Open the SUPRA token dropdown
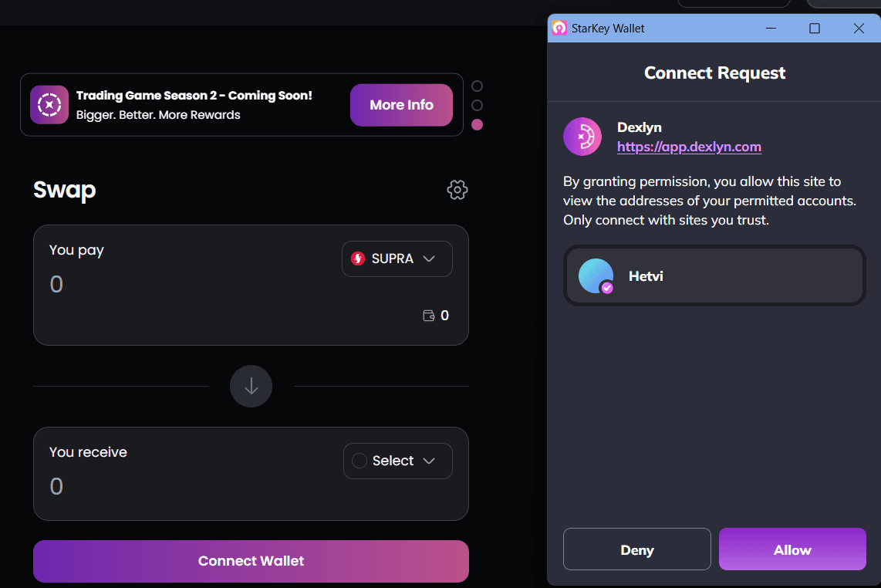Image resolution: width=881 pixels, height=588 pixels. pyautogui.click(x=397, y=259)
